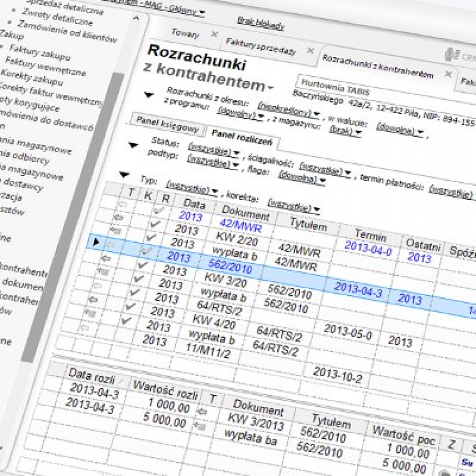Close the Rozrachunki z kontrahentem tab
Viewport: 476px width, 476px height.
pyautogui.click(x=448, y=74)
